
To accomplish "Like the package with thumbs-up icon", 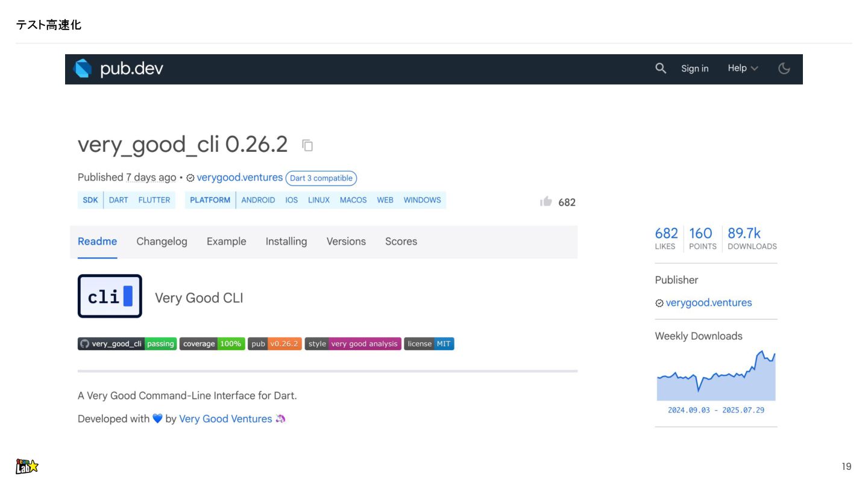I will 546,201.
